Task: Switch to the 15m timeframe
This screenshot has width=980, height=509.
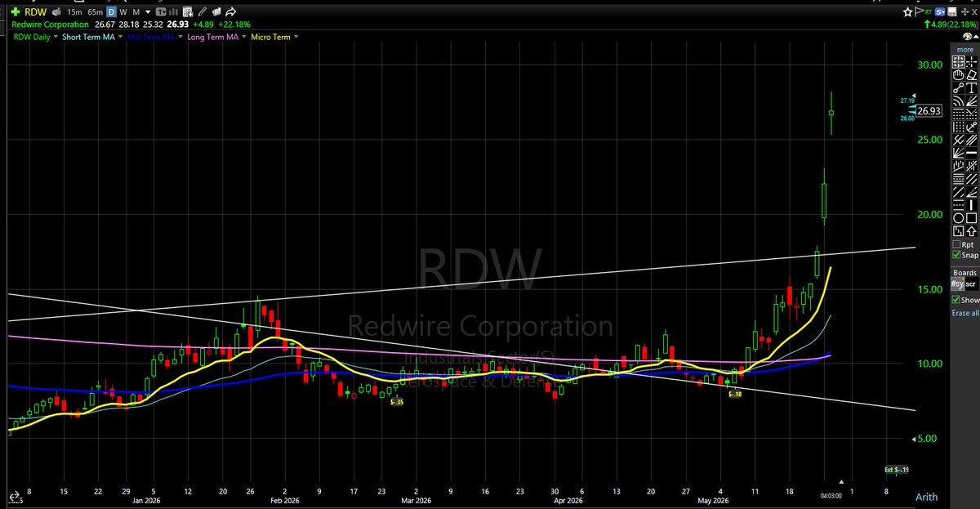Action: (x=74, y=12)
